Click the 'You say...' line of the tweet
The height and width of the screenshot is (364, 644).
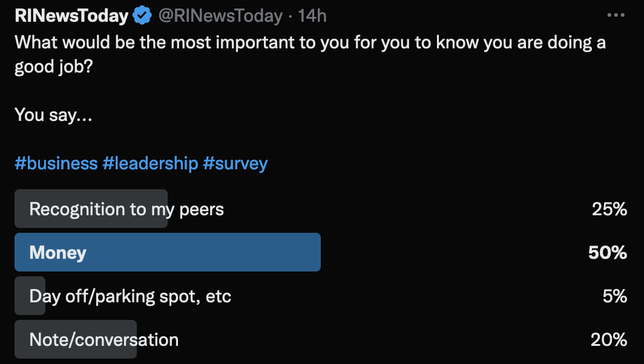point(53,114)
